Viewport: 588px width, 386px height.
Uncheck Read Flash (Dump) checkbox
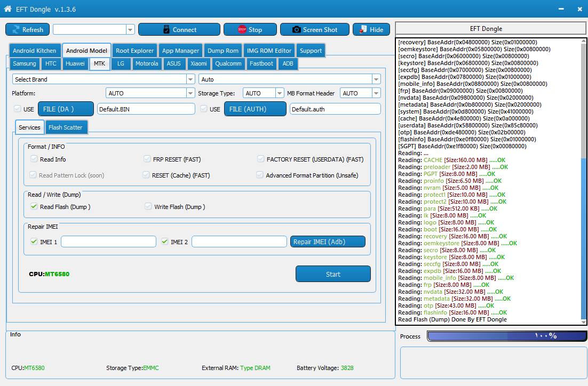click(x=34, y=206)
